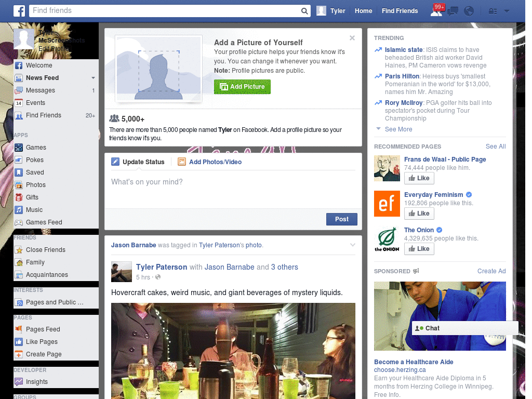532x399 pixels.
Task: Dismiss the Add a Picture card
Action: coord(352,38)
